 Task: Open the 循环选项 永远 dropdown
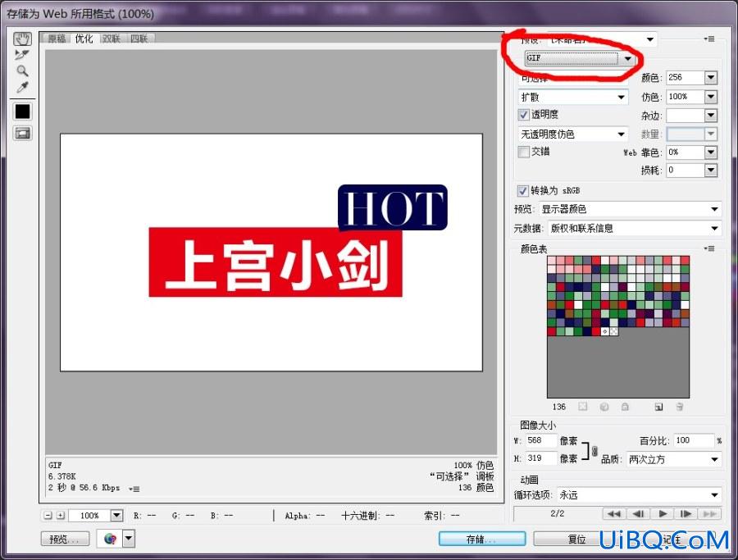point(639,495)
